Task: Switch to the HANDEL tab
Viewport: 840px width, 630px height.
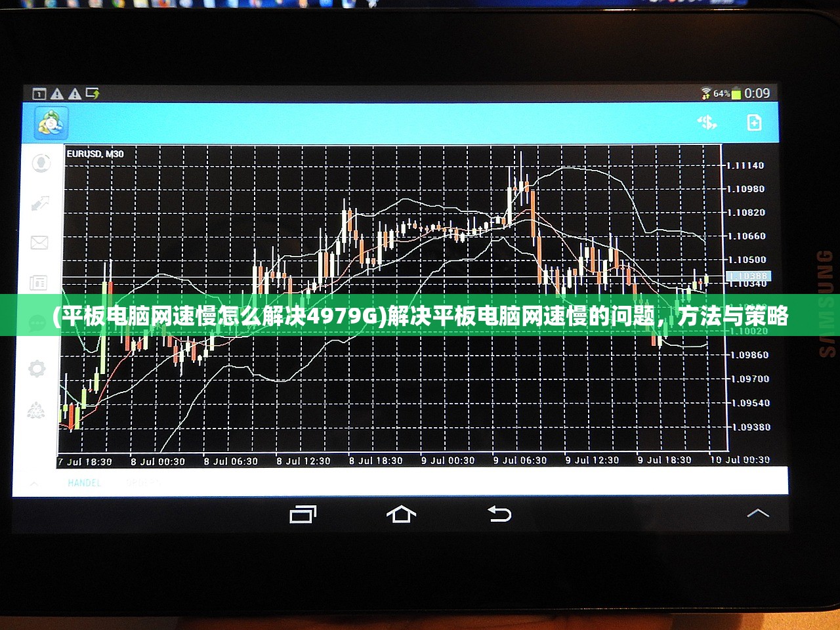Action: (84, 483)
